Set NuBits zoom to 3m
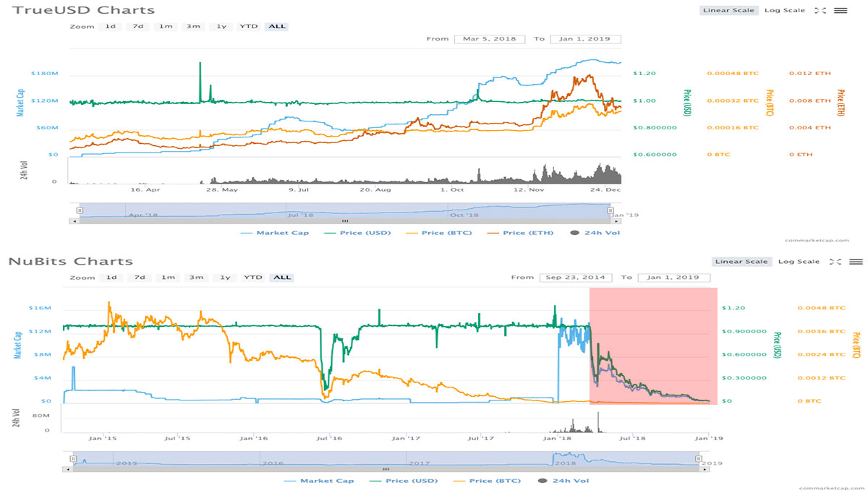Image resolution: width=868 pixels, height=493 pixels. pyautogui.click(x=197, y=278)
